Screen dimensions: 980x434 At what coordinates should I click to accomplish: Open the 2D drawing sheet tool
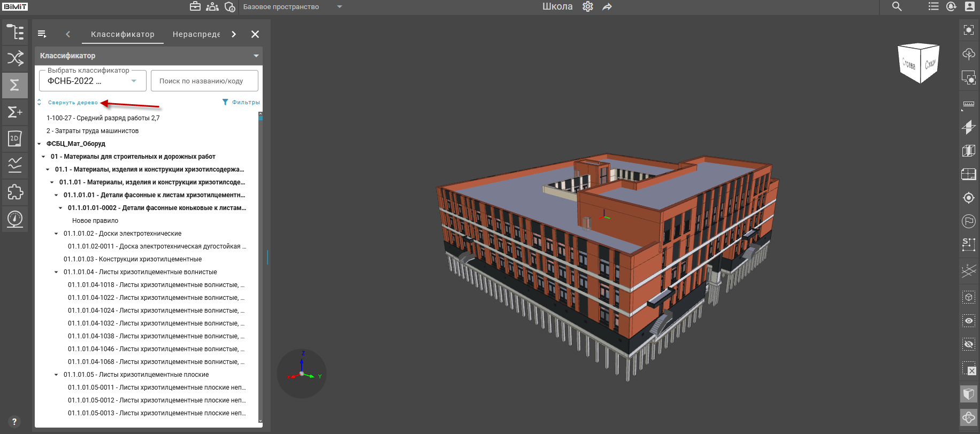15,138
